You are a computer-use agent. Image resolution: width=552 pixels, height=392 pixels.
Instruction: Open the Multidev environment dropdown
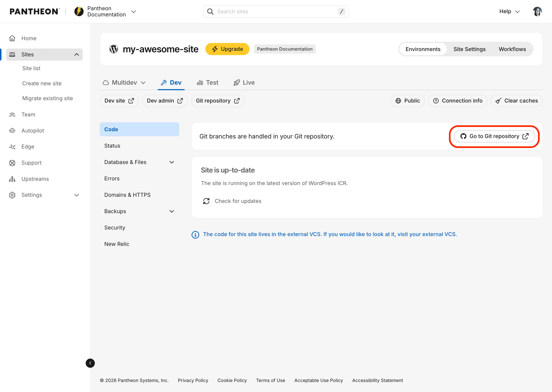[x=124, y=83]
